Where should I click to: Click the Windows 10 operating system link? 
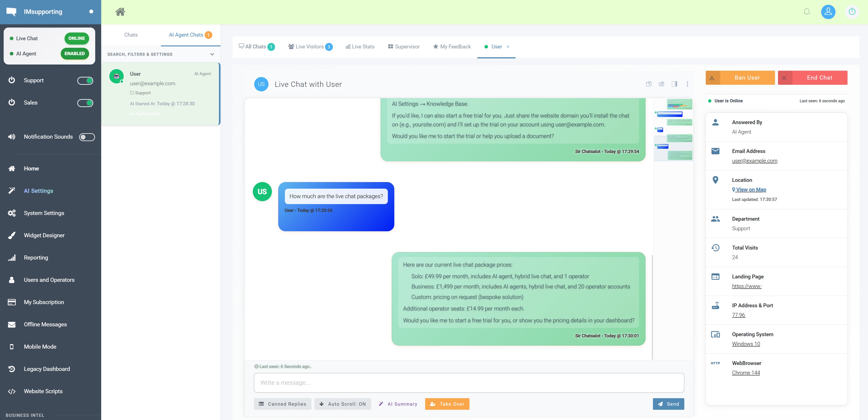[746, 344]
